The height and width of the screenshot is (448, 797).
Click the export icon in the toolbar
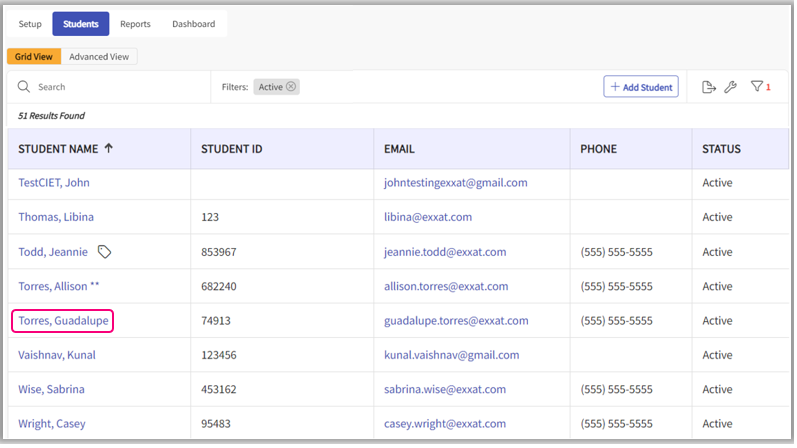709,87
